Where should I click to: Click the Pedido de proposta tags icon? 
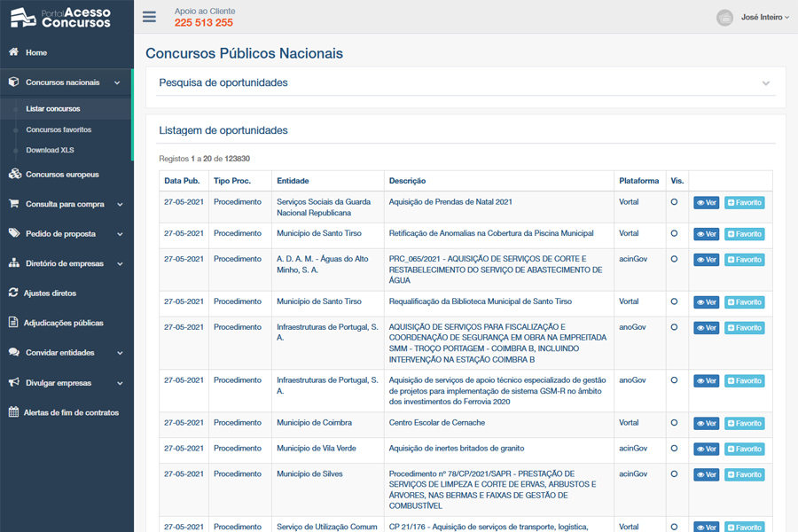pyautogui.click(x=14, y=233)
